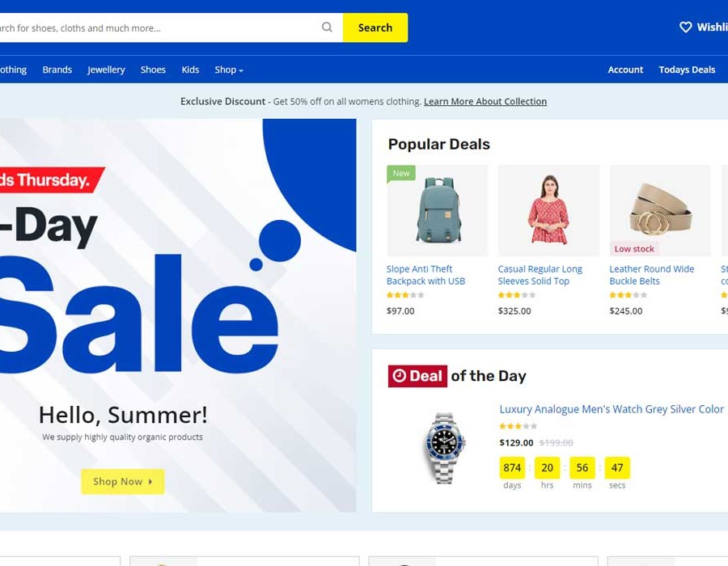Click star rating of Luxury Analogue Men's Watch
Viewport: 728px width, 566px height.
(x=518, y=426)
